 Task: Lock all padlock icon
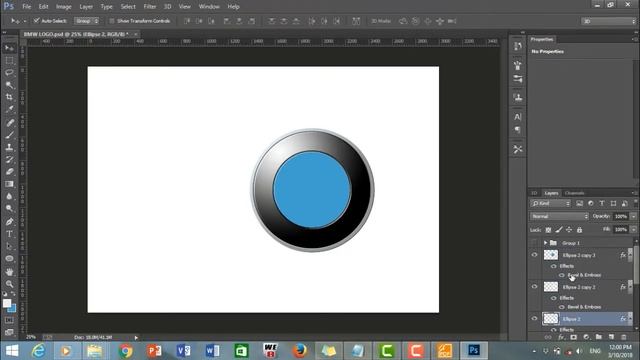pos(579,230)
